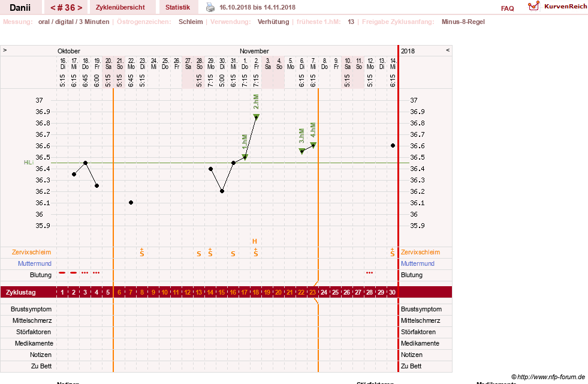The image size is (588, 384).
Task: Click the left Blutung row label
Action: pos(41,275)
